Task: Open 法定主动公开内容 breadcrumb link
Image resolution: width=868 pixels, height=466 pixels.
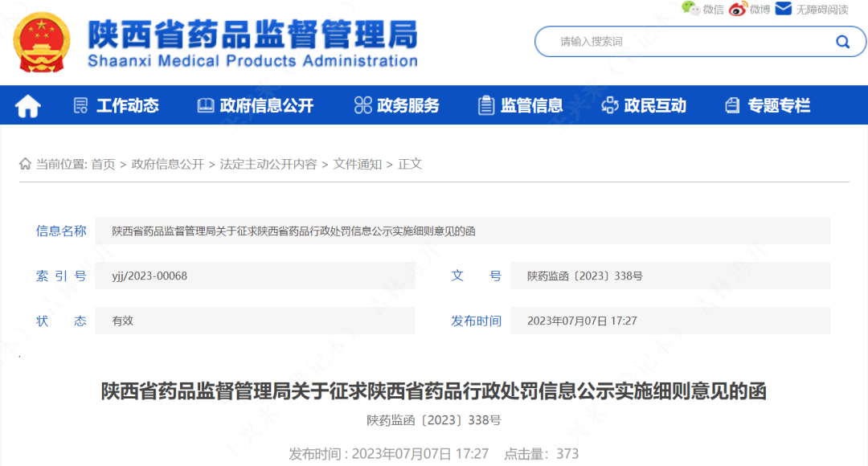Action: pos(268,165)
